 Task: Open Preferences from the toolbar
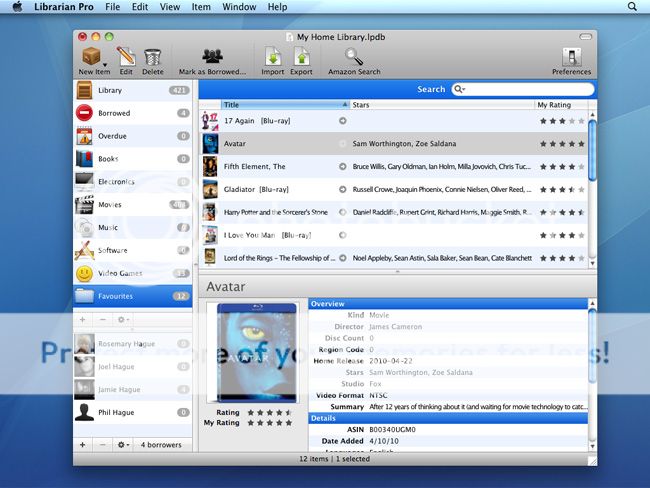pos(572,56)
